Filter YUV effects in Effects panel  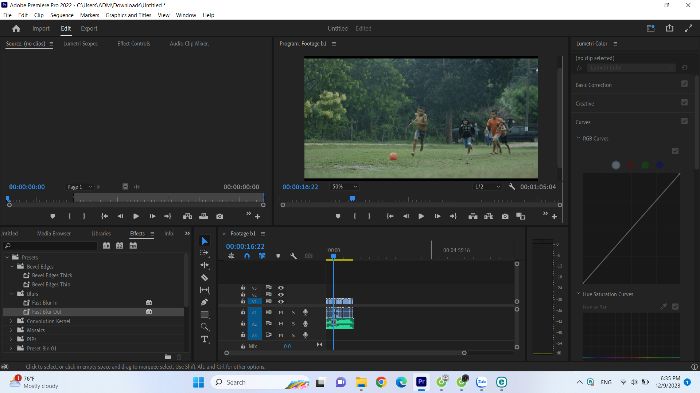[x=133, y=246]
